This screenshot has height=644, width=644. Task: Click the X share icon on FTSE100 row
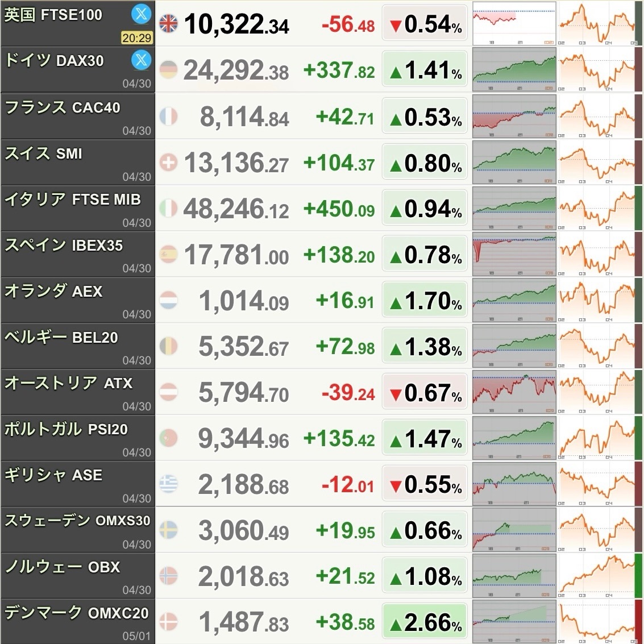(x=142, y=14)
